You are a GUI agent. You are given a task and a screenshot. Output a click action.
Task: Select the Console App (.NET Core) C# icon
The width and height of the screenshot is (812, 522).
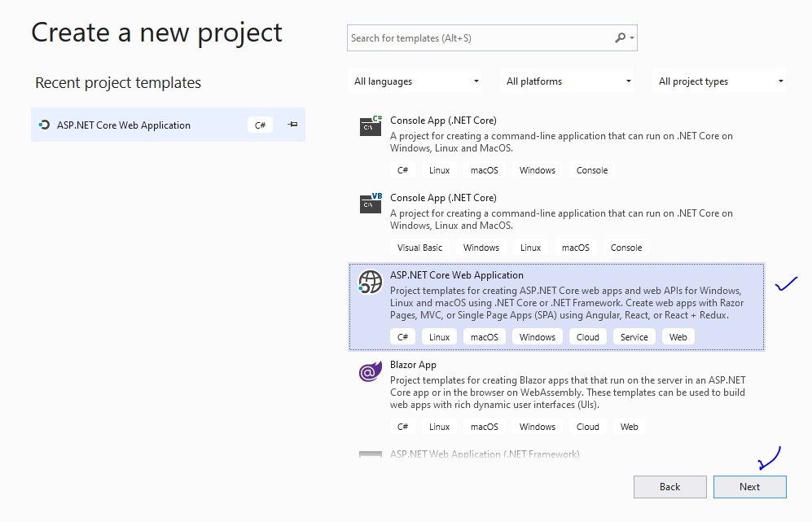click(370, 126)
